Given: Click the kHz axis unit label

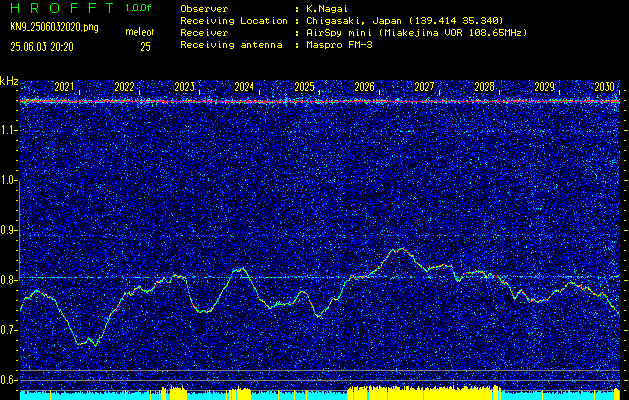Looking at the screenshot, I should [x=9, y=81].
